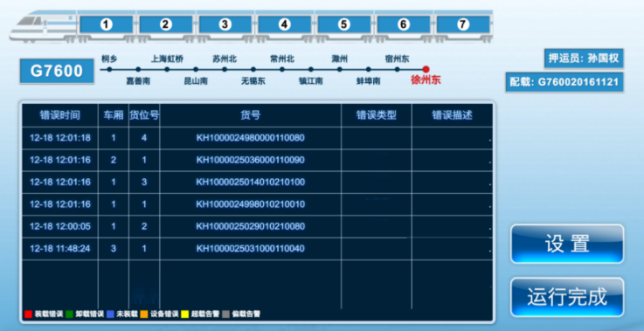This screenshot has height=331, width=644.
Task: Select the 12-18 11:48:24 error row
Action: pyautogui.click(x=257, y=248)
